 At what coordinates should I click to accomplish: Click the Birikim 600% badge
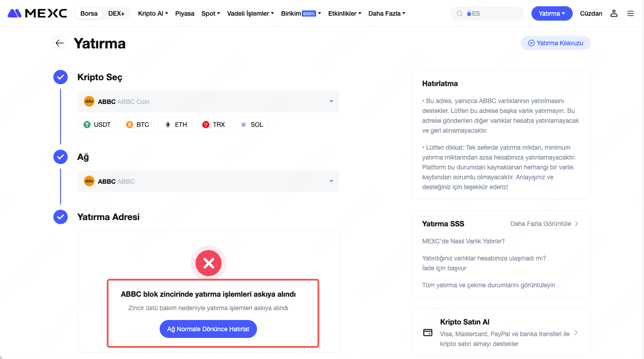[309, 13]
